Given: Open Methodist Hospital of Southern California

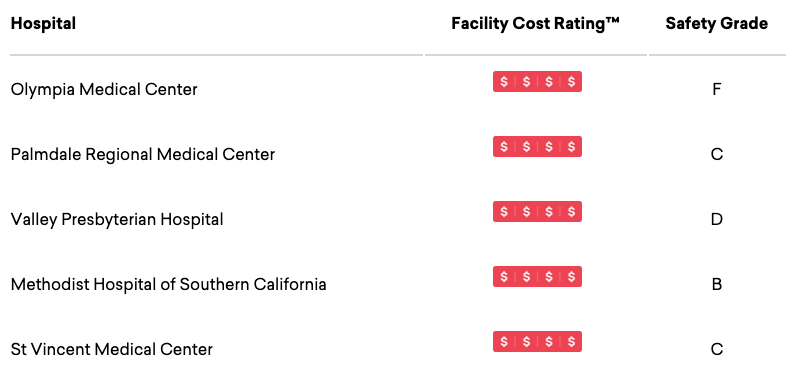Looking at the screenshot, I should (x=169, y=284).
